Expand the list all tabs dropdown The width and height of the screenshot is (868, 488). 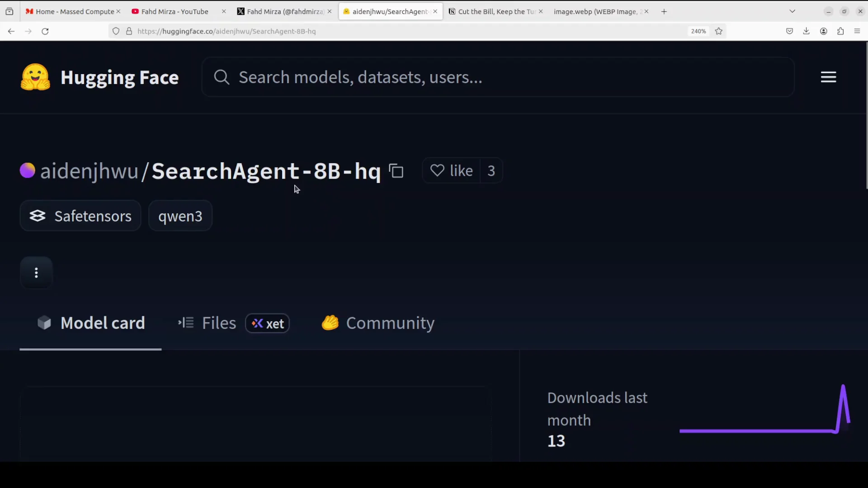coord(792,11)
